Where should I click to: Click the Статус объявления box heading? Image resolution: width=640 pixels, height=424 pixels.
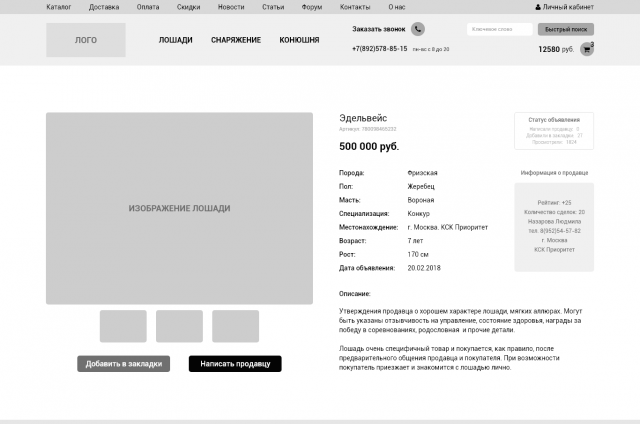click(x=554, y=120)
